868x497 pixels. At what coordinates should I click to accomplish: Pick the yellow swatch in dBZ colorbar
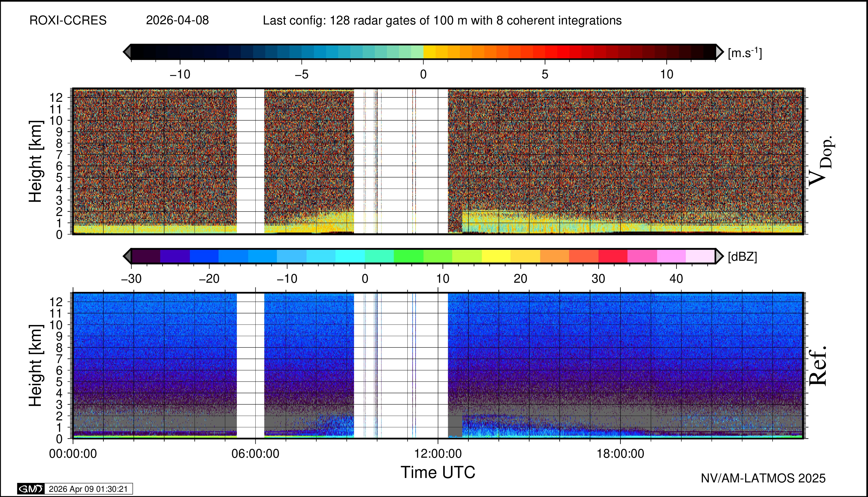[x=496, y=256]
